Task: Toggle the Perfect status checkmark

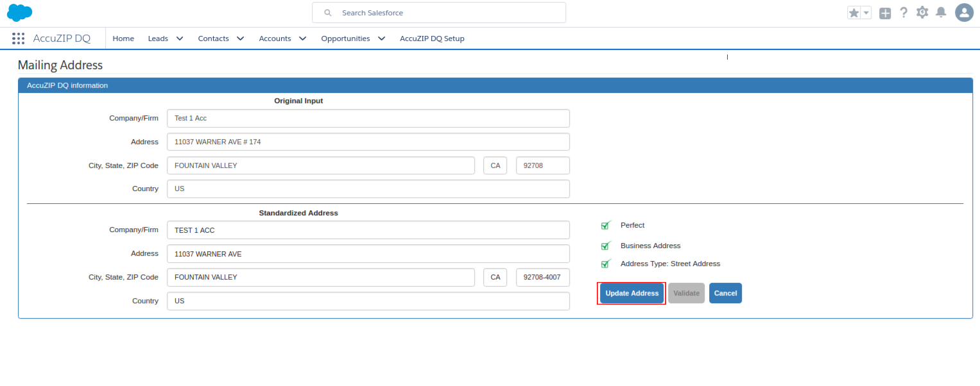Action: [606, 225]
